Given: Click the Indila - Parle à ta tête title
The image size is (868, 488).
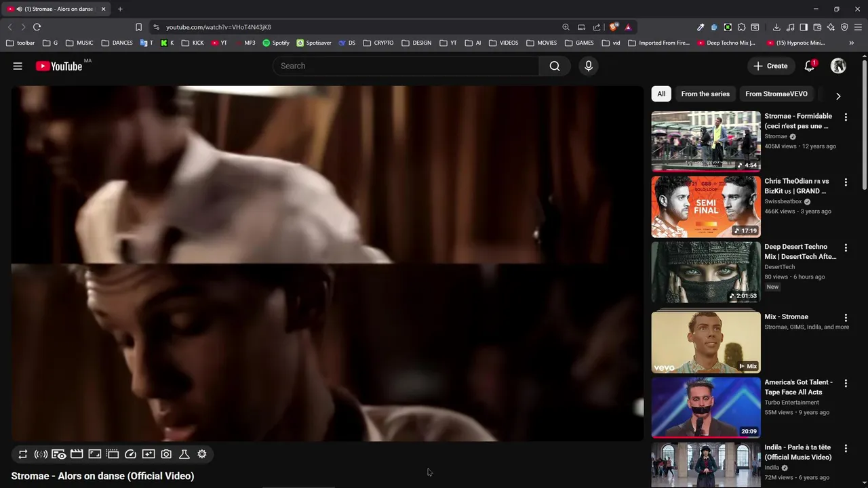Looking at the screenshot, I should pos(798,452).
